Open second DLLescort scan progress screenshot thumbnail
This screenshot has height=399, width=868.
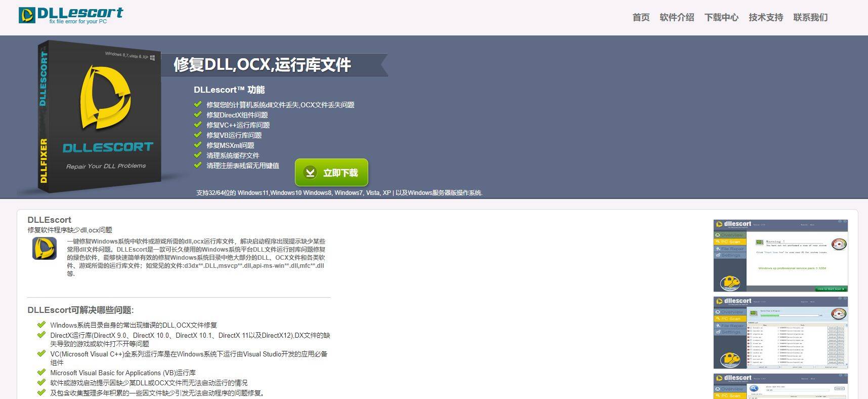[780, 333]
